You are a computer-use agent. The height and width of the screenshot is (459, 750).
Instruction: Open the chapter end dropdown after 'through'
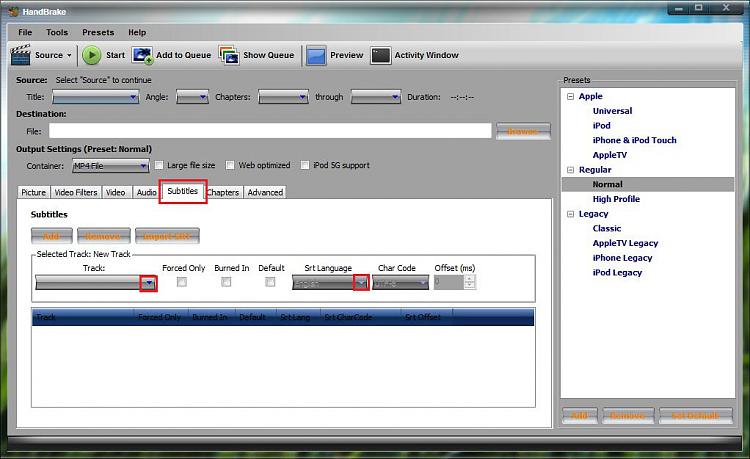375,97
